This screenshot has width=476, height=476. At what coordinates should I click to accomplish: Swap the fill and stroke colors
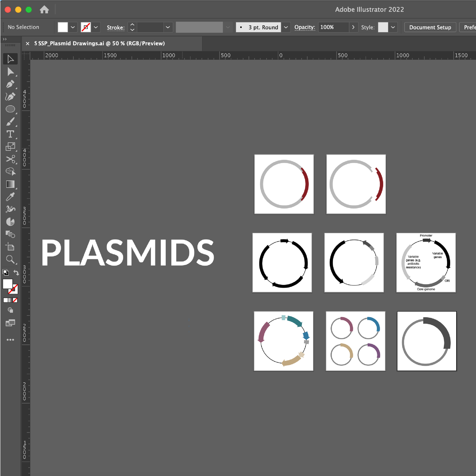pos(16,273)
